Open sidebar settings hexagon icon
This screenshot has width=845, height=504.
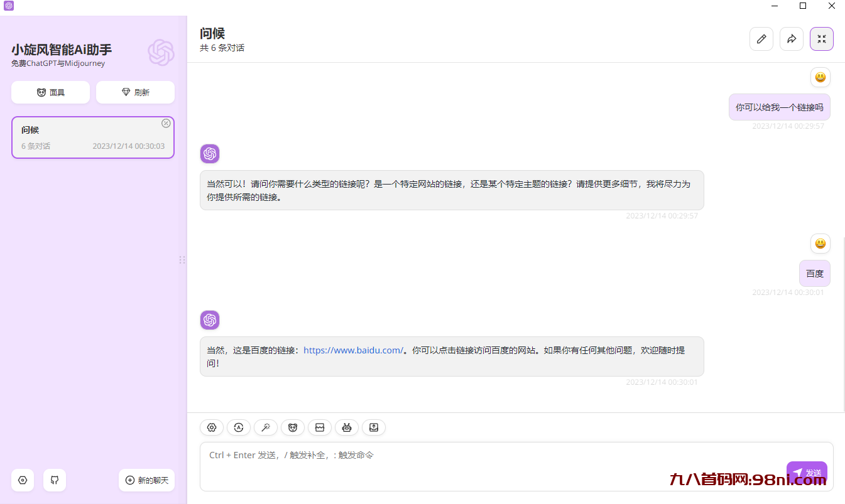[23, 480]
